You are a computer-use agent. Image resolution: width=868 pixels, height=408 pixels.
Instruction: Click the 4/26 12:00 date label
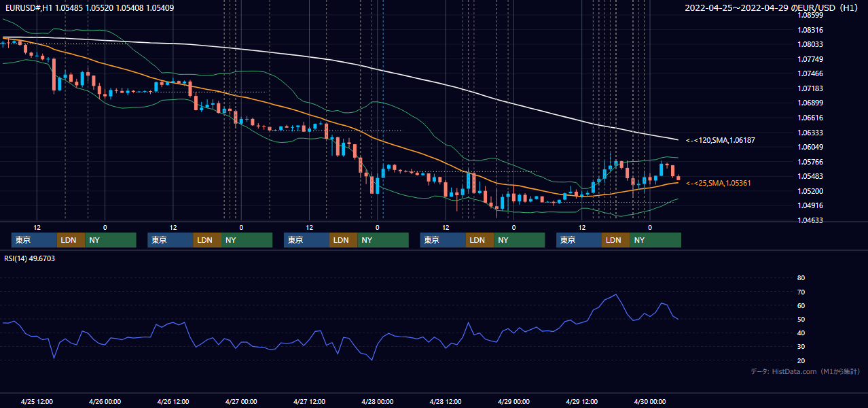click(x=173, y=401)
